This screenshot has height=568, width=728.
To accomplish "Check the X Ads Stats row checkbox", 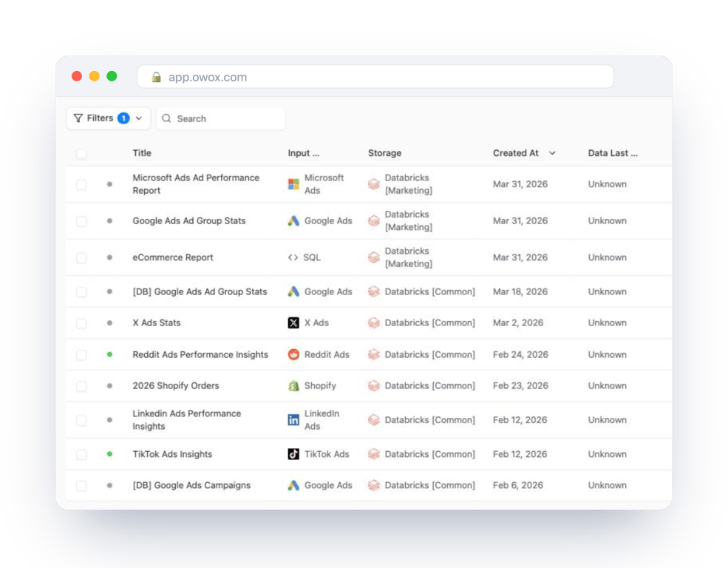I will coord(81,322).
